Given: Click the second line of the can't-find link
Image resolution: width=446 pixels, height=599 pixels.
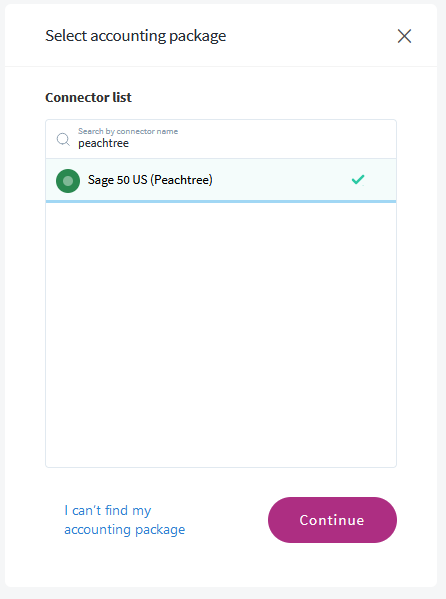Looking at the screenshot, I should coord(125,529).
